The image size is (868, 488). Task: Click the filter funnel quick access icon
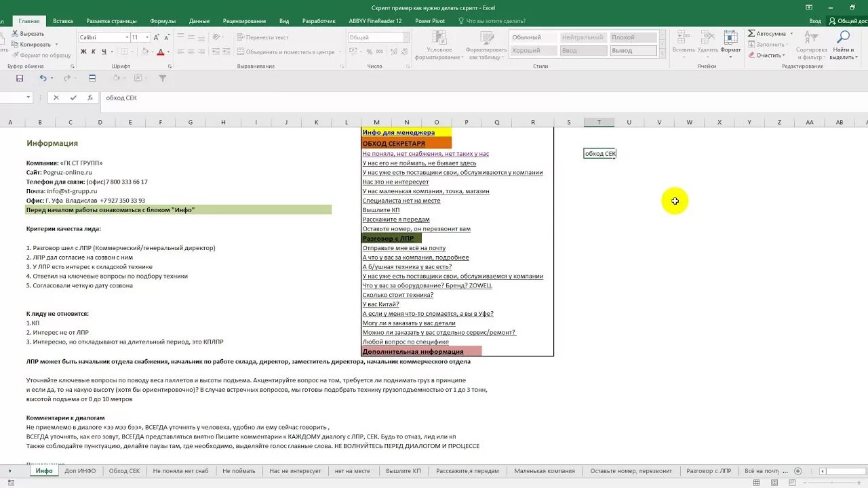(162, 79)
